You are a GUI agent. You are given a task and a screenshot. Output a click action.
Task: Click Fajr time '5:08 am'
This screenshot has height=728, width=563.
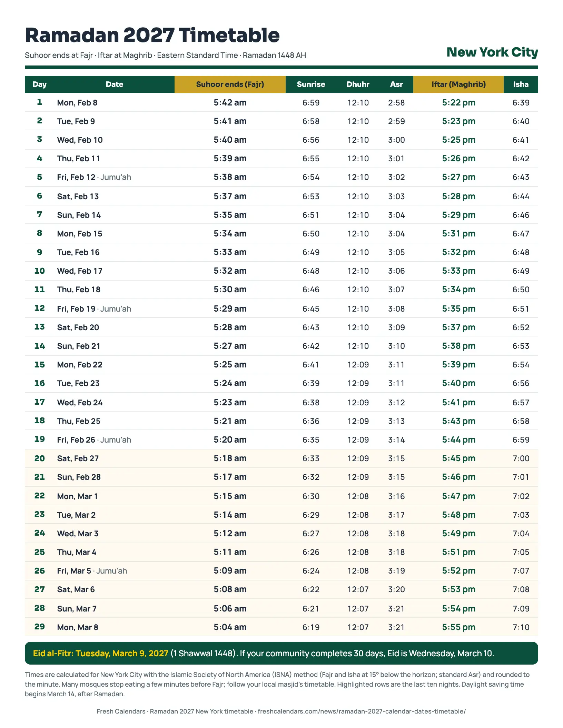[230, 589]
